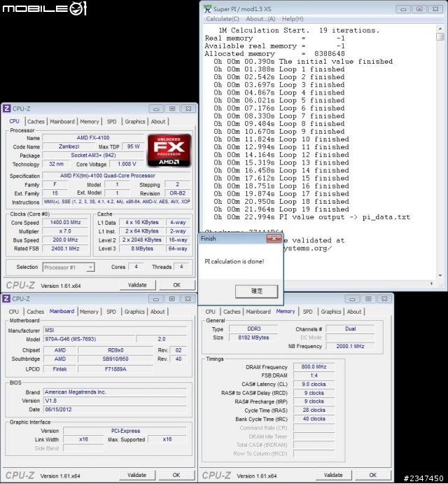
Task: Click the southbridge value SB910/950
Action: (115, 359)
